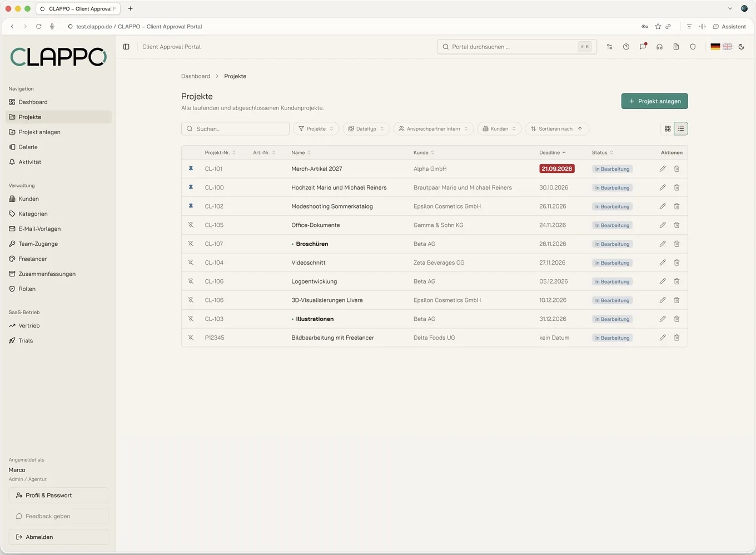The width and height of the screenshot is (756, 555).
Task: Open the Projekte filter dropdown
Action: [316, 128]
